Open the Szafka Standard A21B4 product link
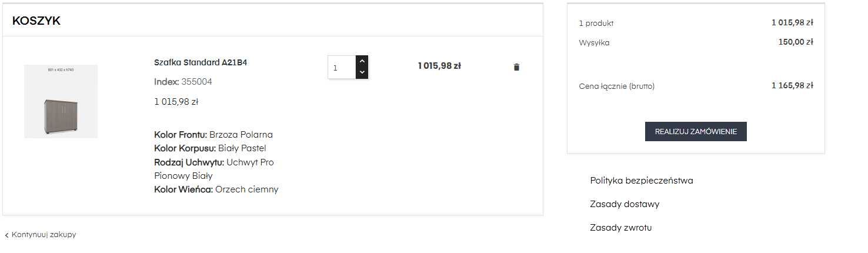868x253 pixels. point(201,62)
